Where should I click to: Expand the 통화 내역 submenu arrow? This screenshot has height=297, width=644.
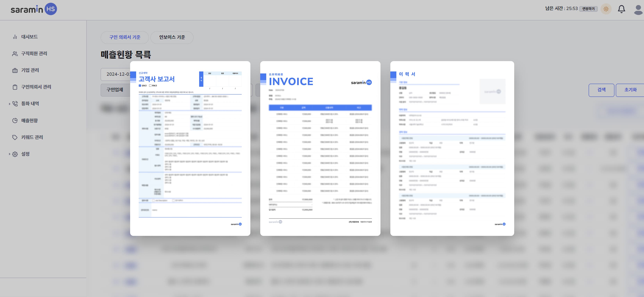(x=10, y=104)
